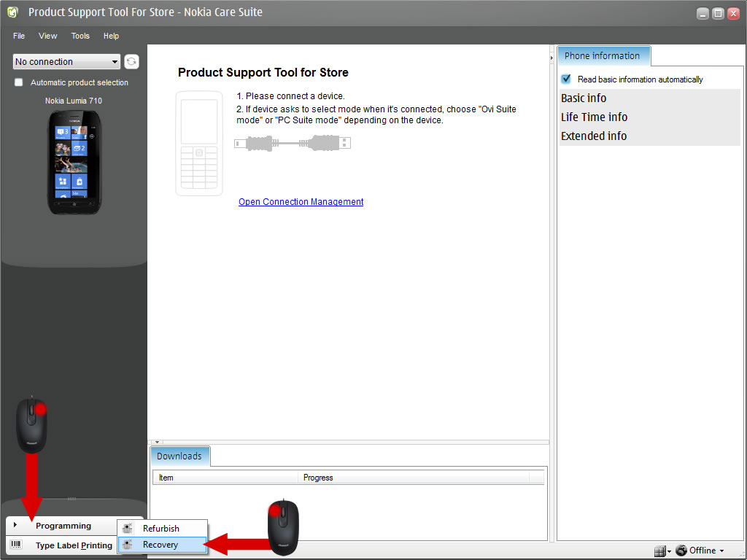Click the Item column header in Downloads

[x=225, y=477]
